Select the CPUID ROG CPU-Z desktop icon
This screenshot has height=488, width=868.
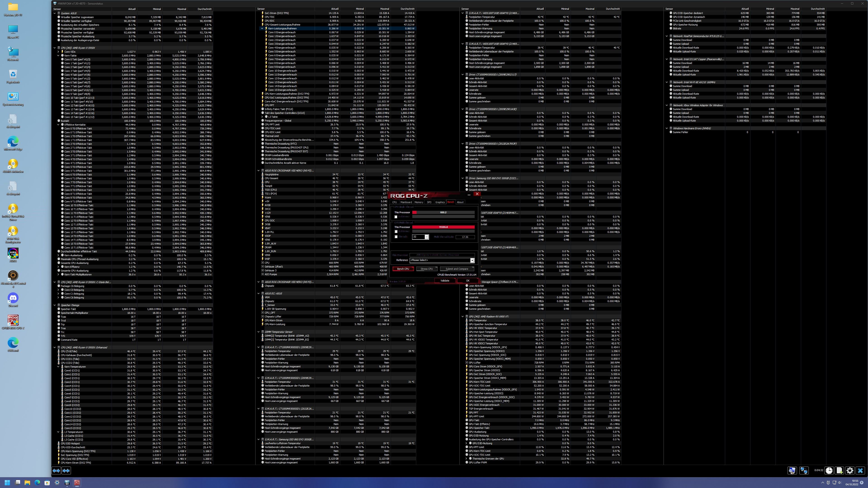pyautogui.click(x=13, y=322)
